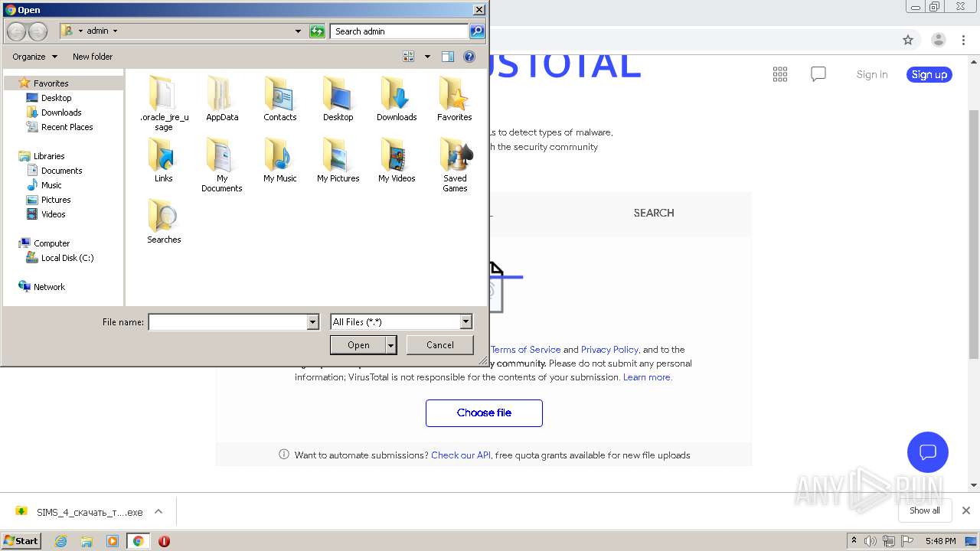Click the change view icon
The image size is (980, 551).
(x=409, y=57)
